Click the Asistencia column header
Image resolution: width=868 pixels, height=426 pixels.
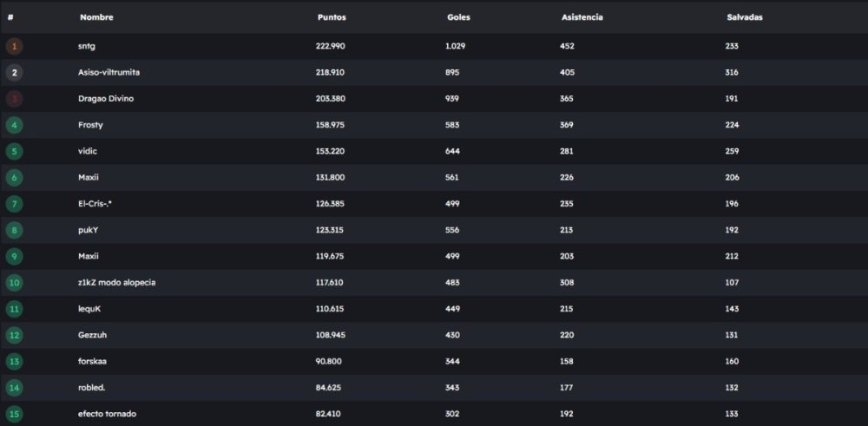582,17
